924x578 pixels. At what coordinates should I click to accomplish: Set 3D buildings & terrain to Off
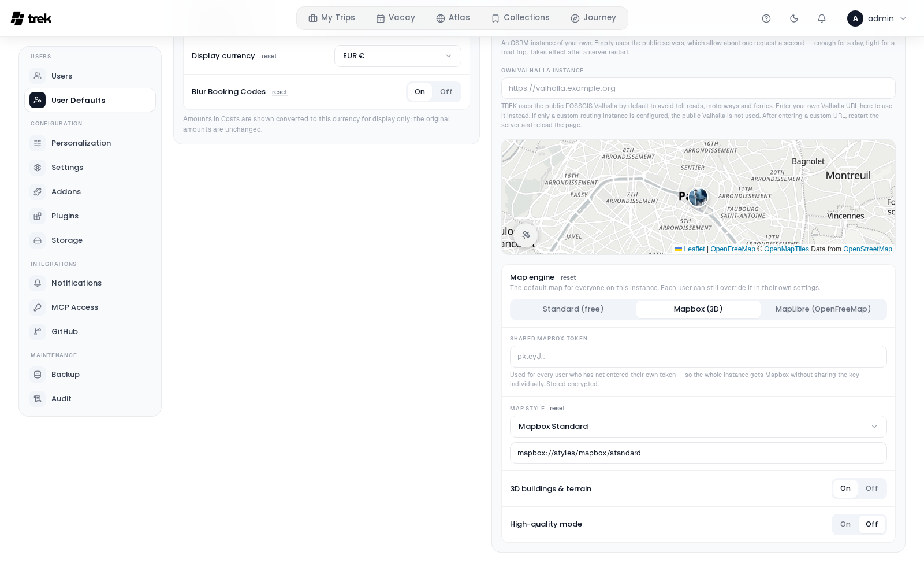[872, 488]
